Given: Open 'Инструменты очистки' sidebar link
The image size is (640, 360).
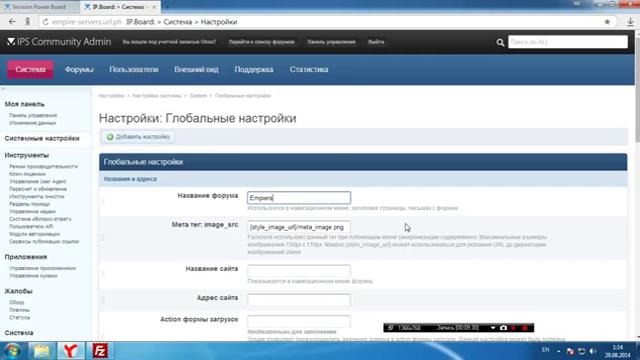Looking at the screenshot, I should (x=37, y=196).
